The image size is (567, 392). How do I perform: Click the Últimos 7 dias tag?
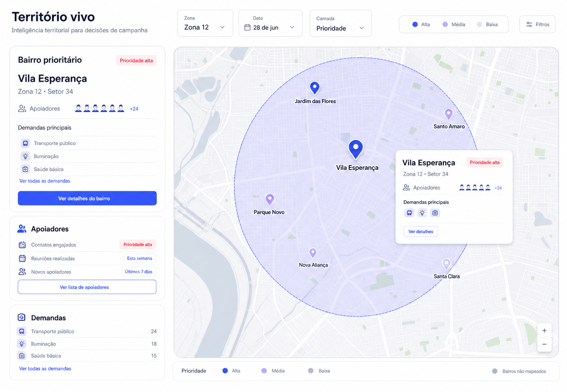[138, 272]
